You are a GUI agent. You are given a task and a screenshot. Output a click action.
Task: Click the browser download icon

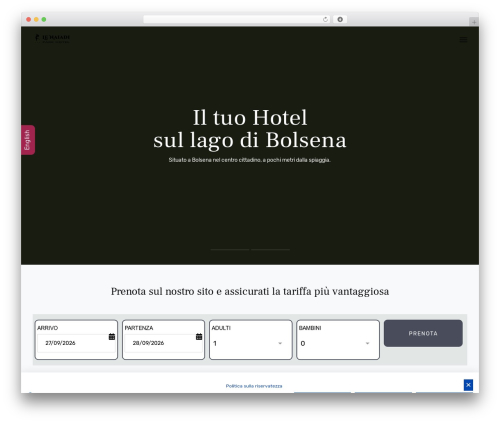click(340, 19)
